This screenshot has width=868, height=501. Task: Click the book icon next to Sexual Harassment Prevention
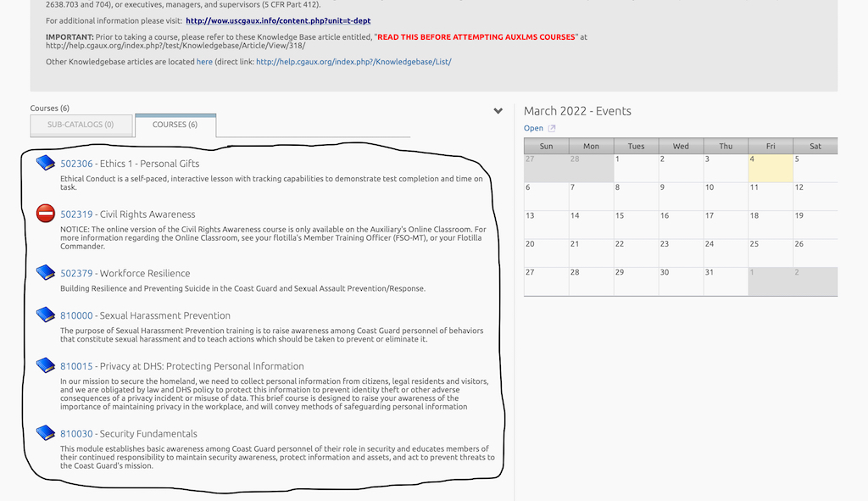click(x=46, y=315)
